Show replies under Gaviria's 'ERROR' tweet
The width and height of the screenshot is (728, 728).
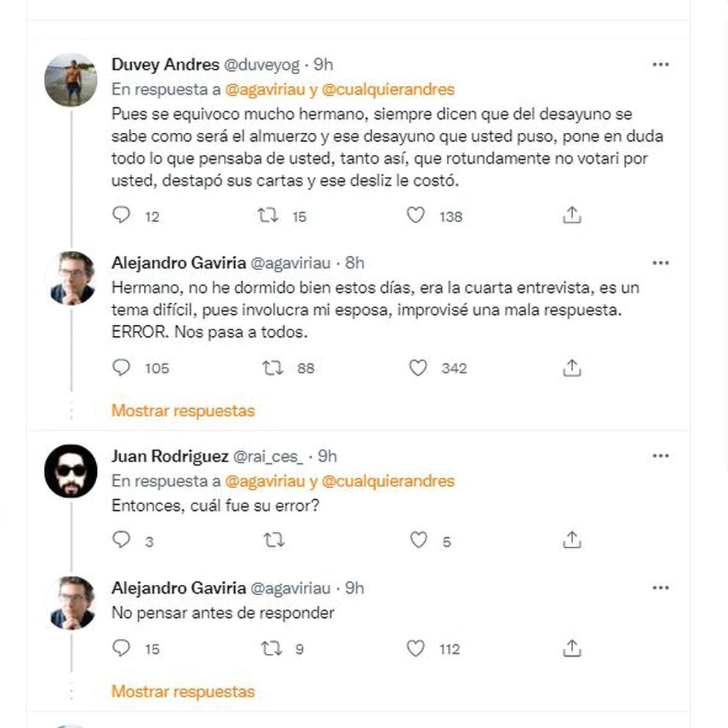point(183,410)
